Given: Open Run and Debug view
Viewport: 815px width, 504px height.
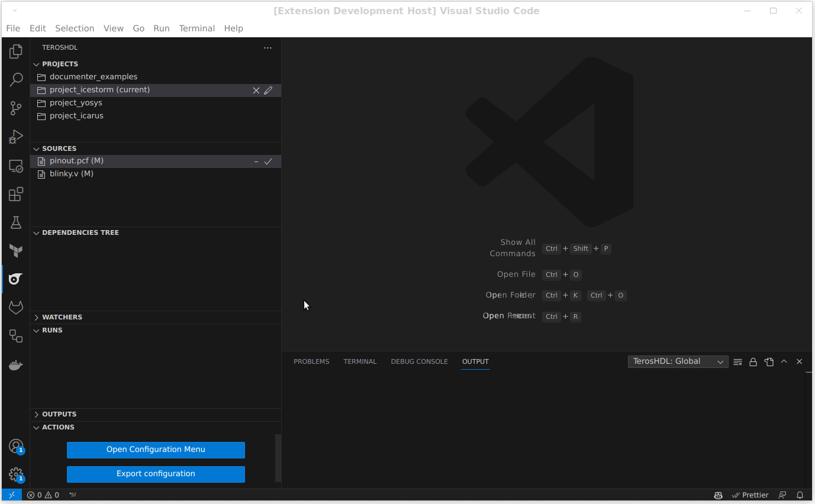Looking at the screenshot, I should (x=16, y=137).
